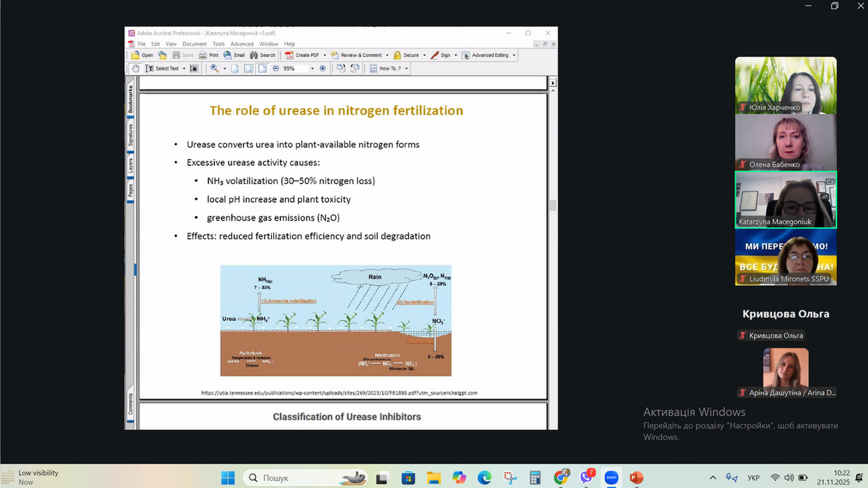Click the Zoom In magnifier tool
The height and width of the screenshot is (488, 868).
tap(215, 69)
